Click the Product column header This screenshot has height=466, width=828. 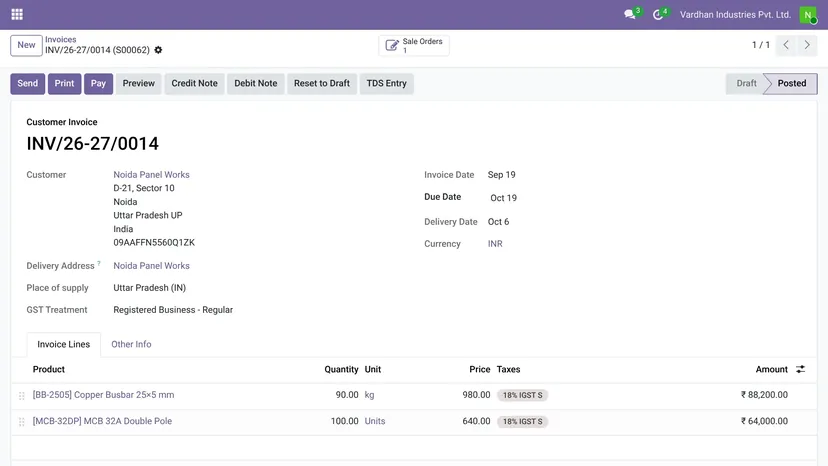(49, 369)
